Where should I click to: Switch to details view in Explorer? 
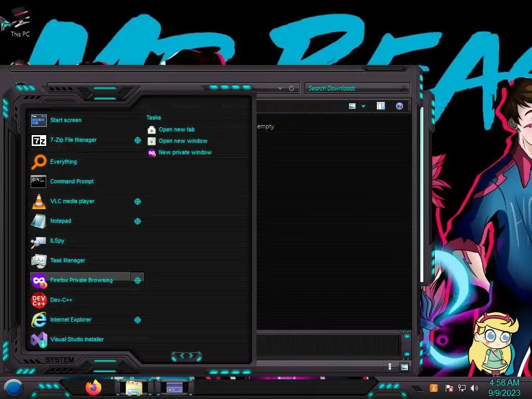click(x=390, y=367)
